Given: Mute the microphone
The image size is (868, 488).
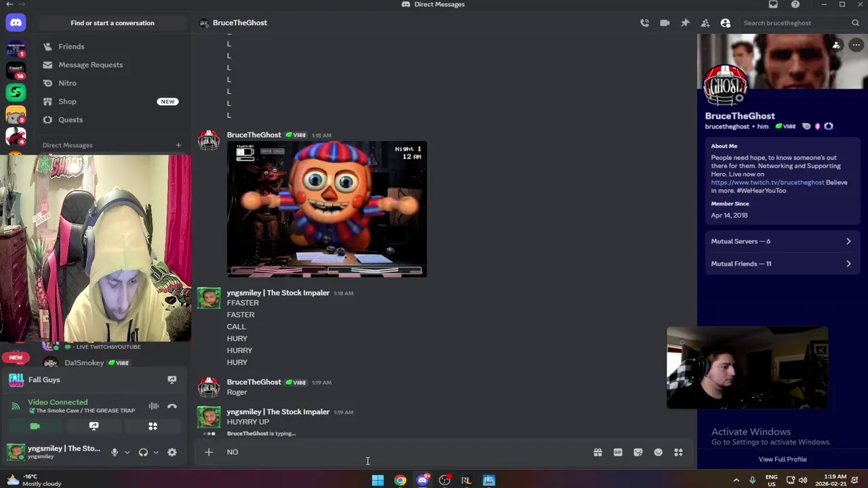Looking at the screenshot, I should tap(114, 452).
